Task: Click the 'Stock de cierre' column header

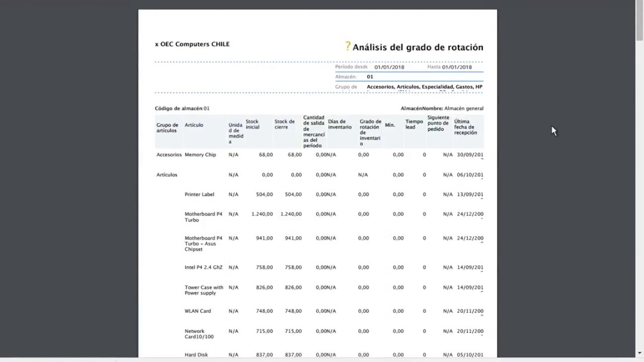Action: (285, 124)
